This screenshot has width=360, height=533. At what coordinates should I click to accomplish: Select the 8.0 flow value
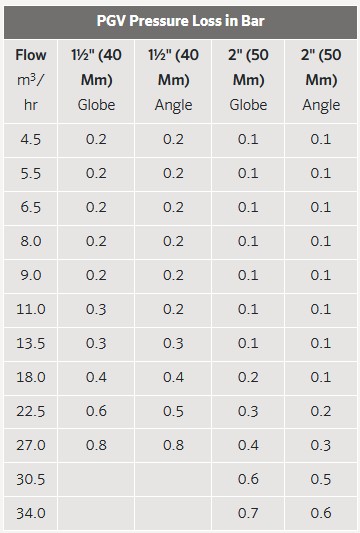(x=31, y=241)
